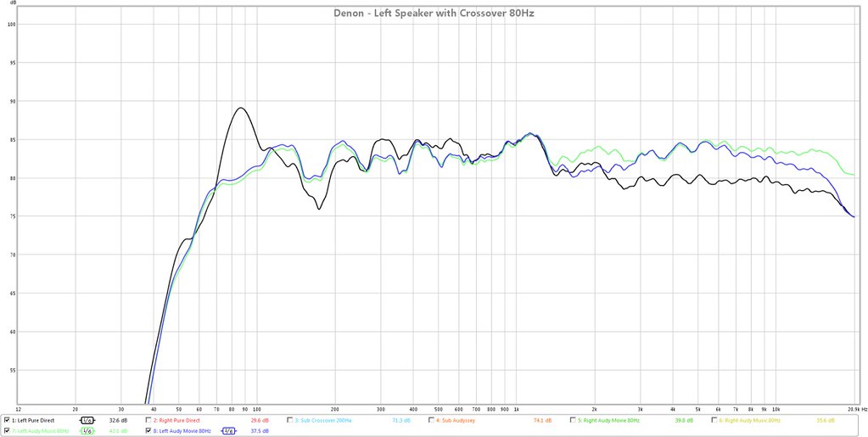Click the blue 1/6 smoothing icon for Left Audy Movie
This screenshot has height=437, width=868.
coord(227,431)
